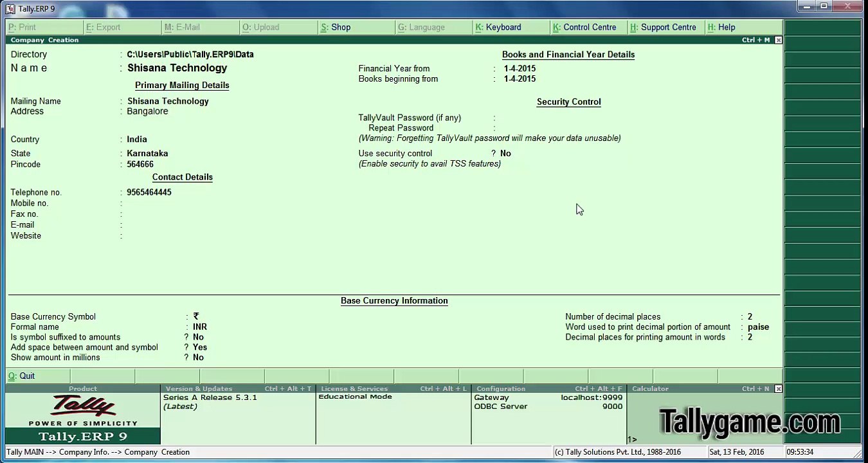Open the Shop menu
This screenshot has height=463, width=868.
(x=356, y=27)
